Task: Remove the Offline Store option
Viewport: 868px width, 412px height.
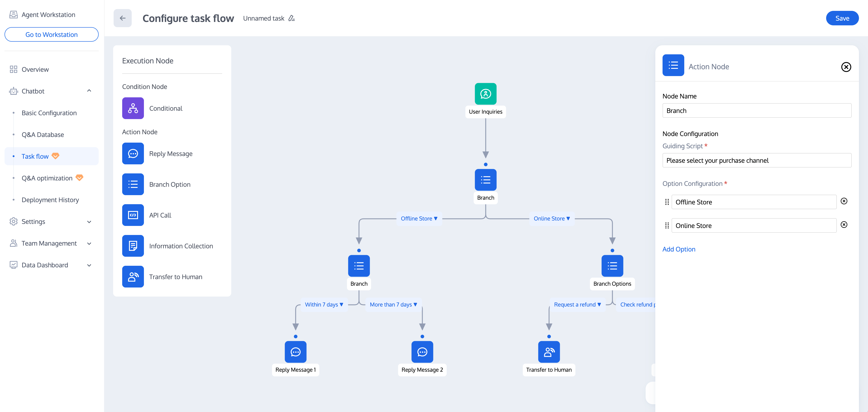Action: [x=844, y=201]
